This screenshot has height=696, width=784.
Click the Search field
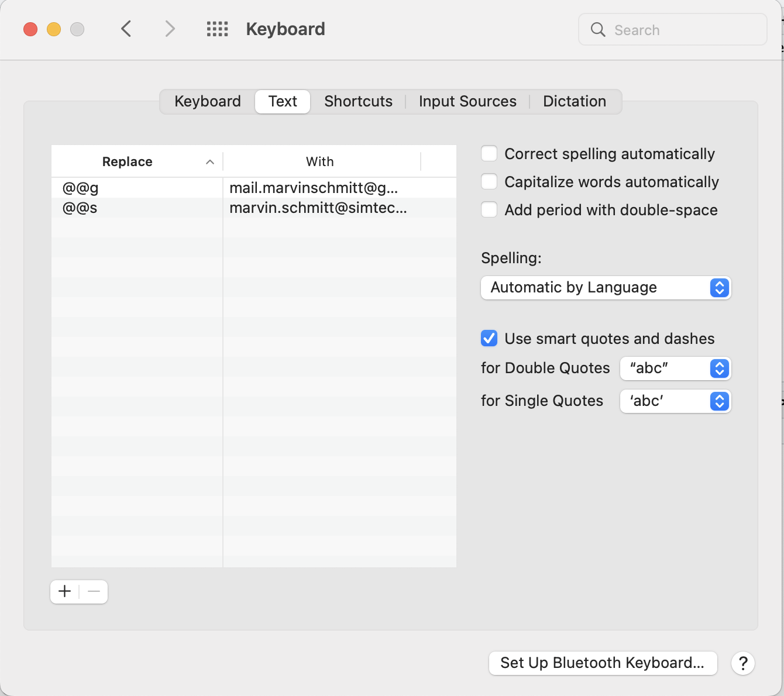pos(673,29)
